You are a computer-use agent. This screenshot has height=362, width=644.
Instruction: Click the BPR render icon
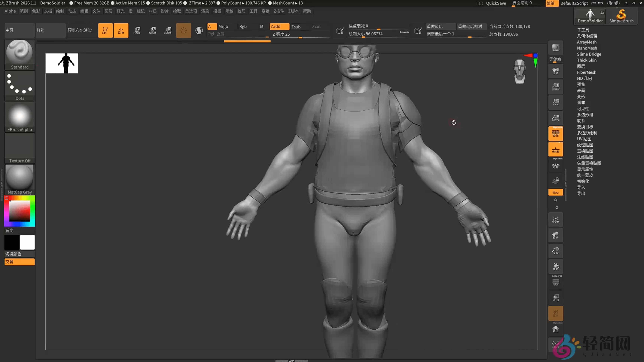(x=555, y=48)
